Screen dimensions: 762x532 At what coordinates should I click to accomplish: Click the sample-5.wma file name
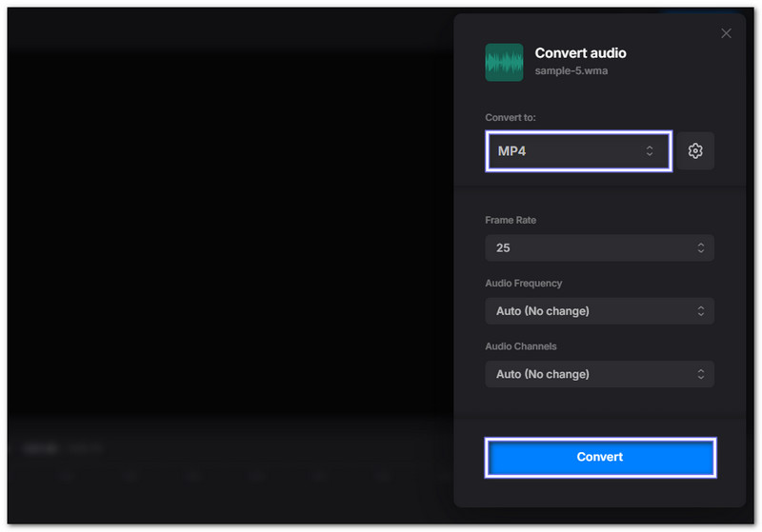pos(571,72)
